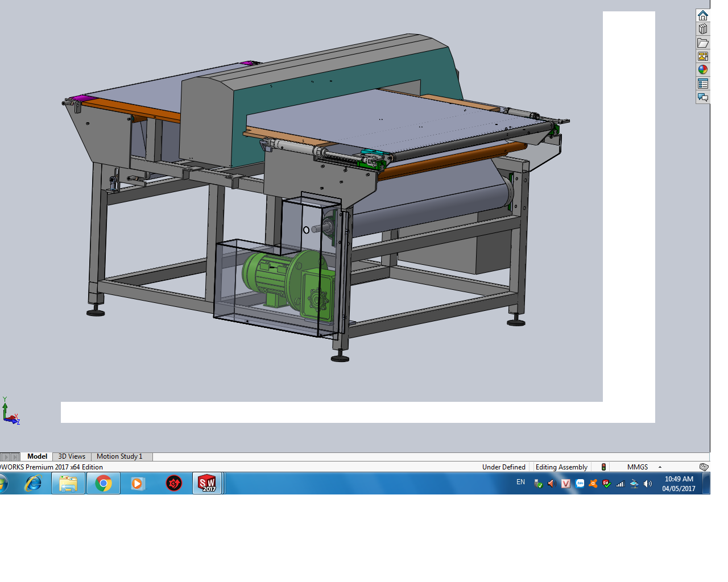Open SOLIDWORKS Resources home task pane
The image size is (728, 582).
pos(703,15)
